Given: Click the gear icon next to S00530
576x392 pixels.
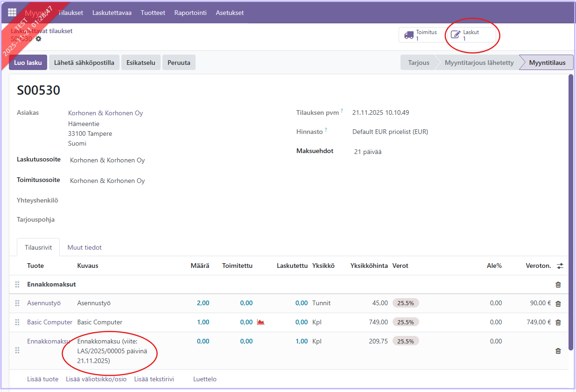Looking at the screenshot, I should pos(38,39).
